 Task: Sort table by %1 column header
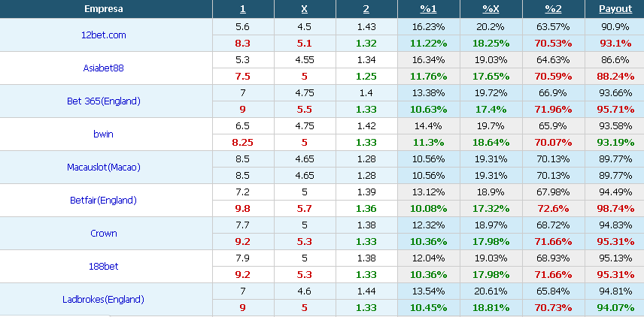(x=428, y=9)
